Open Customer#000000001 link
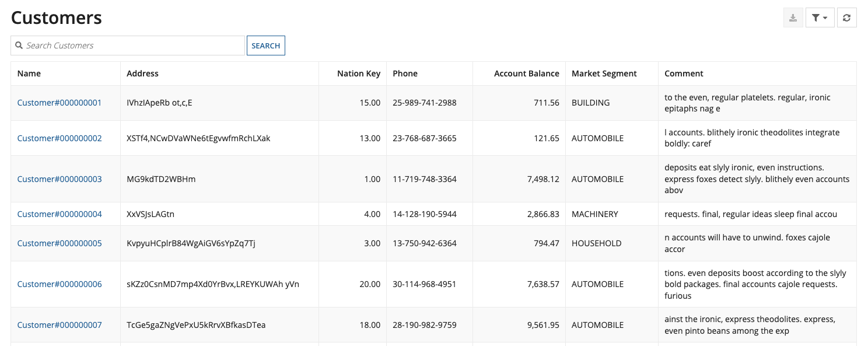Image resolution: width=868 pixels, height=346 pixels. (60, 103)
